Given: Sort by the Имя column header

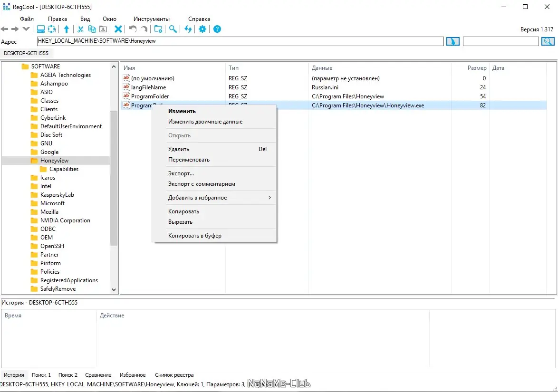Looking at the screenshot, I should [x=173, y=67].
